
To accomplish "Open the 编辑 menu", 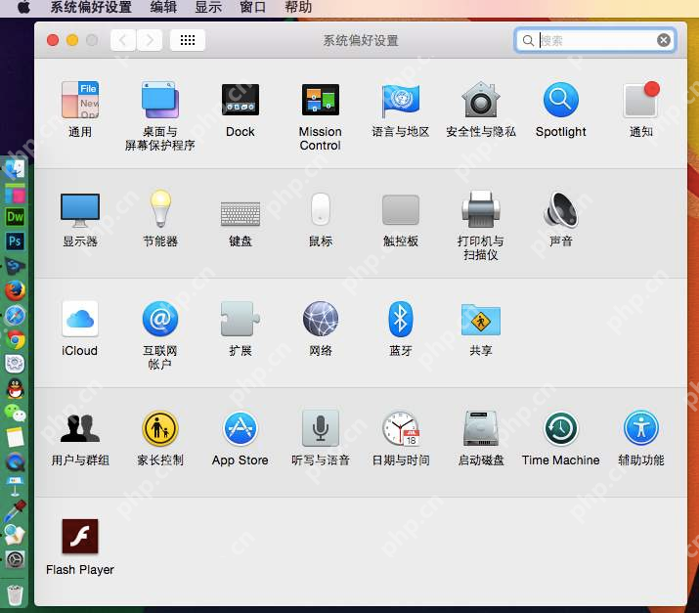I will [163, 7].
